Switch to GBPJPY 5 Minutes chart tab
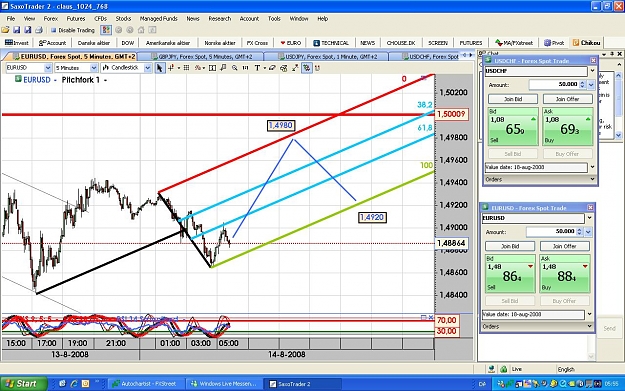The width and height of the screenshot is (625, 391). point(202,57)
